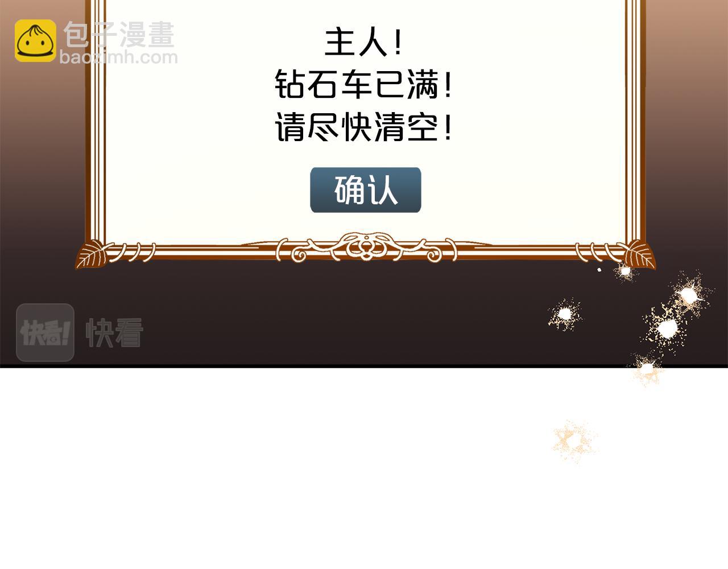Select the 请尽快清空! message line
The image size is (728, 569).
[x=364, y=127]
